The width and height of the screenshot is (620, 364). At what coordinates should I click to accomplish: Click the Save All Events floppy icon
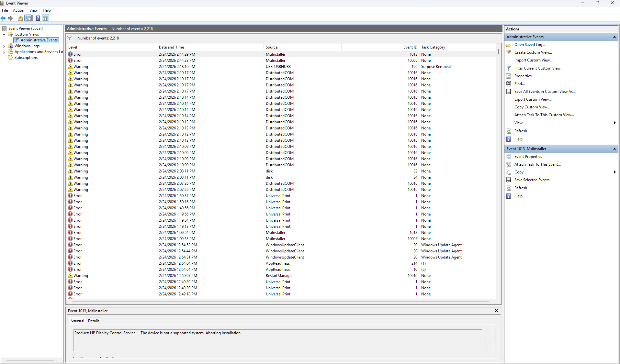click(x=509, y=92)
